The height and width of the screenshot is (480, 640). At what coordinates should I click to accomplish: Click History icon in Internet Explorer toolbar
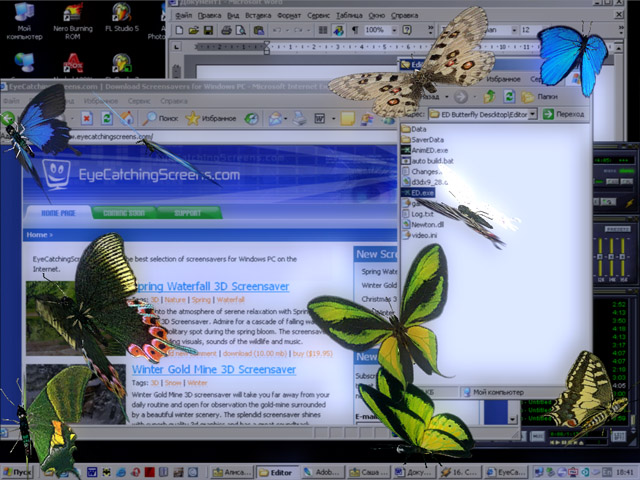click(251, 119)
